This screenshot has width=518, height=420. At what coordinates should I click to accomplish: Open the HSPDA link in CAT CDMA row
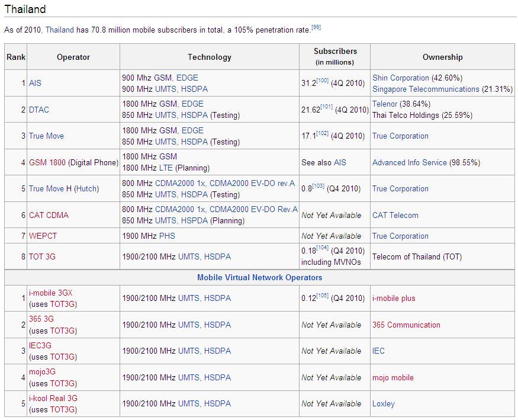pyautogui.click(x=194, y=220)
